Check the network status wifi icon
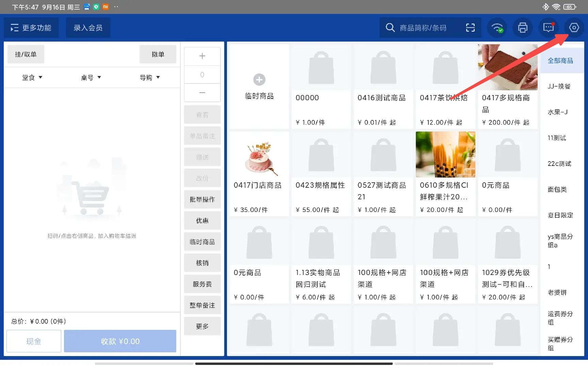 (497, 28)
